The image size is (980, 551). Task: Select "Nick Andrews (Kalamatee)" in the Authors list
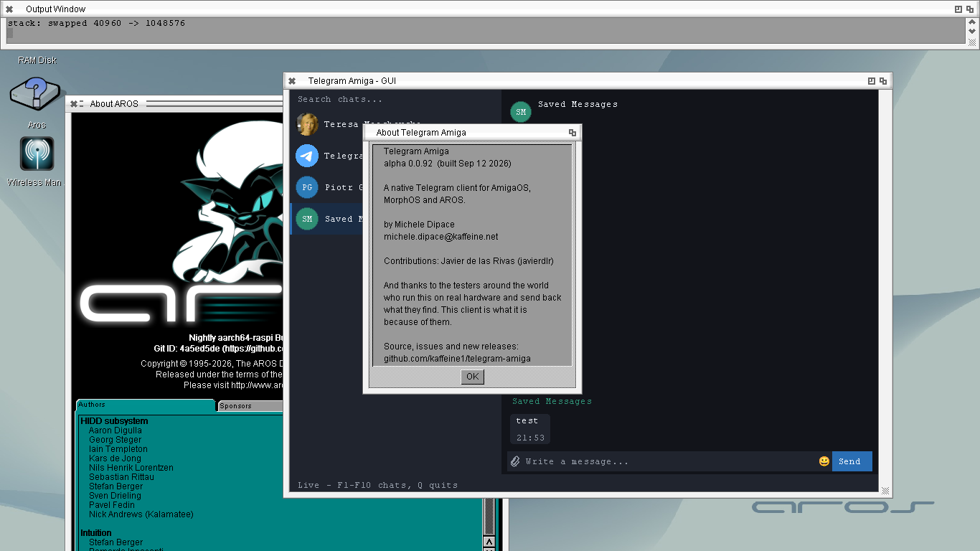tap(141, 514)
